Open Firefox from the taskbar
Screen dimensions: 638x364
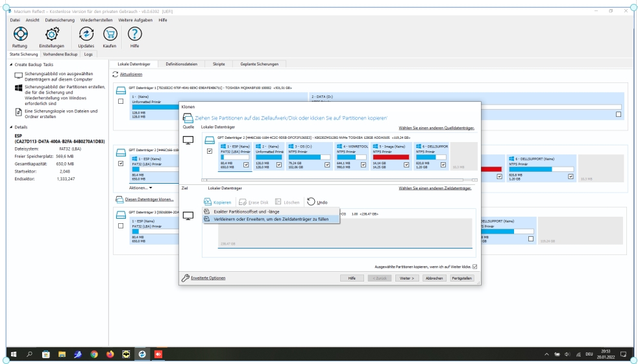110,354
